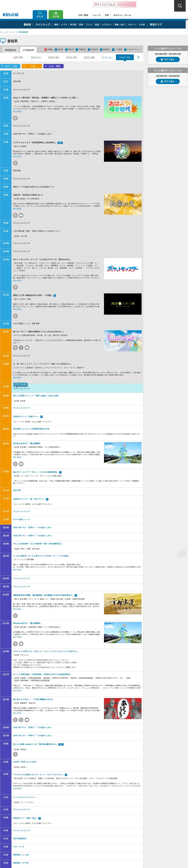Screen dimensions: 188x868
Task: Expand 続きを読む for おはよう！輝き世代
Action: pos(17,112)
